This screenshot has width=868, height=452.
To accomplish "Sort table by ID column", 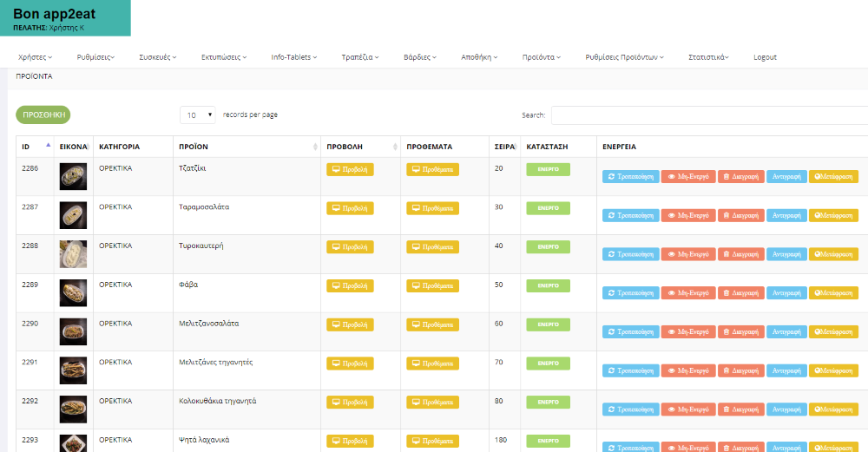I will (35, 147).
